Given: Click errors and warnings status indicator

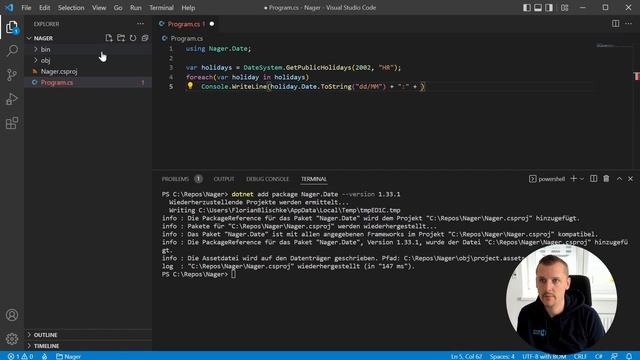Looking at the screenshot, I should (x=20, y=356).
